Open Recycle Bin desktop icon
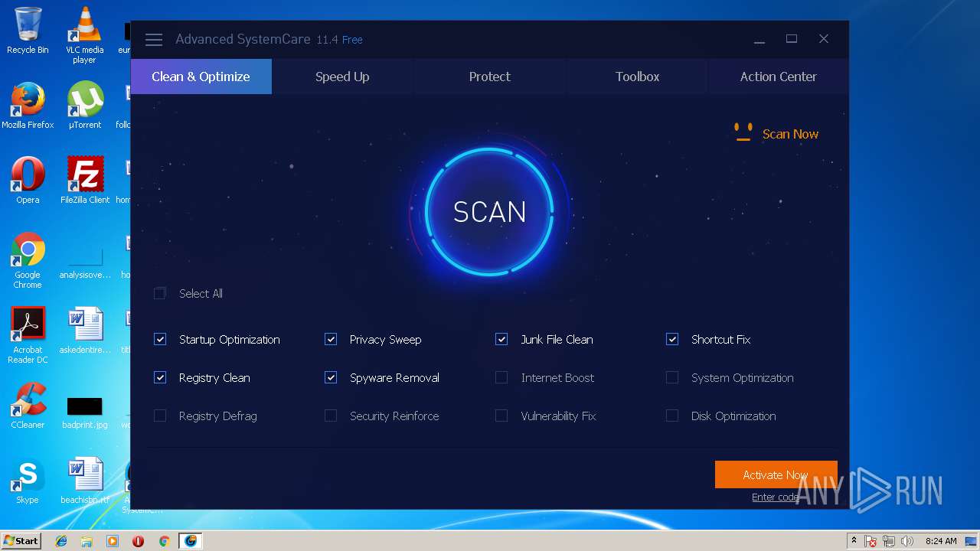 [28, 31]
